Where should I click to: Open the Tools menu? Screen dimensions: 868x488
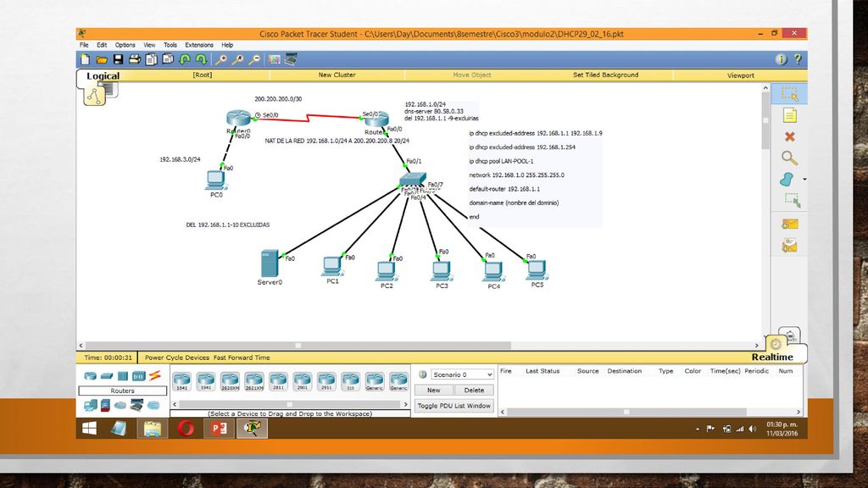click(170, 45)
